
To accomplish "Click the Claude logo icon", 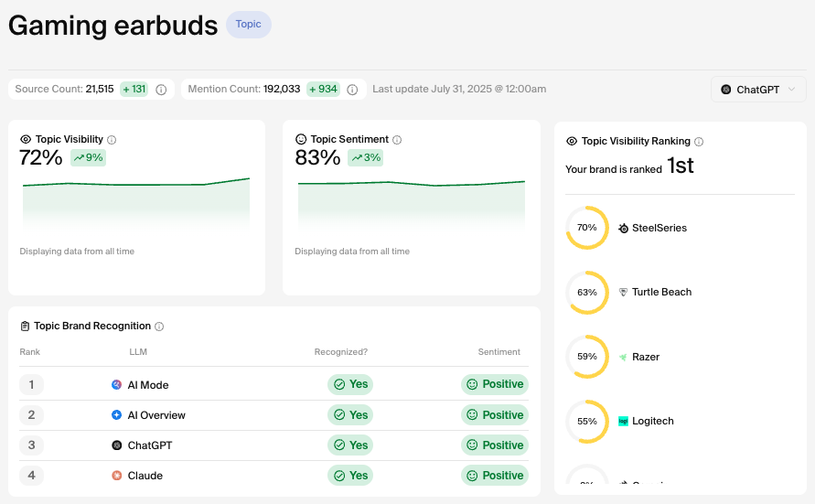I will tap(116, 476).
